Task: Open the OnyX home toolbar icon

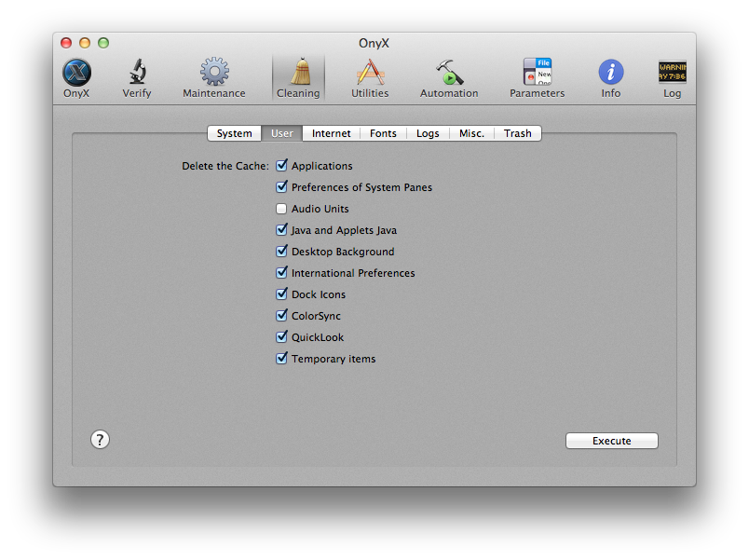Action: [76, 73]
